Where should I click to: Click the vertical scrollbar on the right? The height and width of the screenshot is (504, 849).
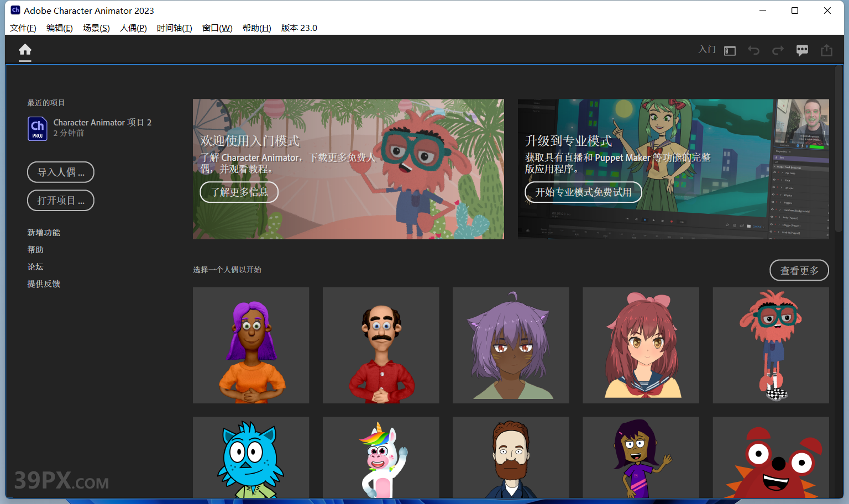coord(839,149)
